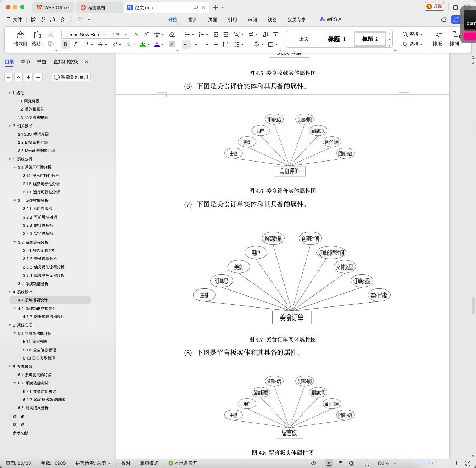Click the Fullscreen icon in status bar

click(x=467, y=463)
